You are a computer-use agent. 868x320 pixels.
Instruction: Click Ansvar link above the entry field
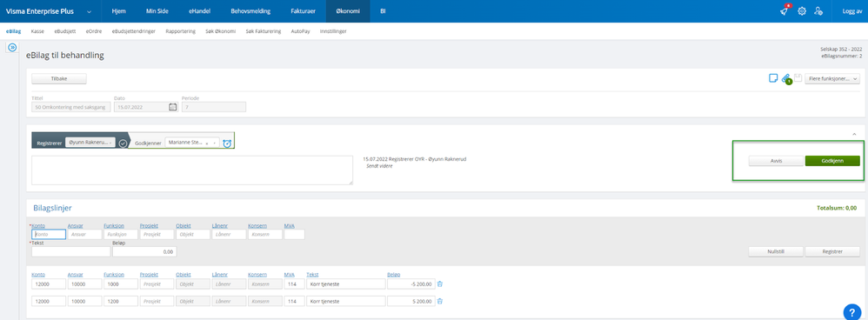[x=75, y=226]
